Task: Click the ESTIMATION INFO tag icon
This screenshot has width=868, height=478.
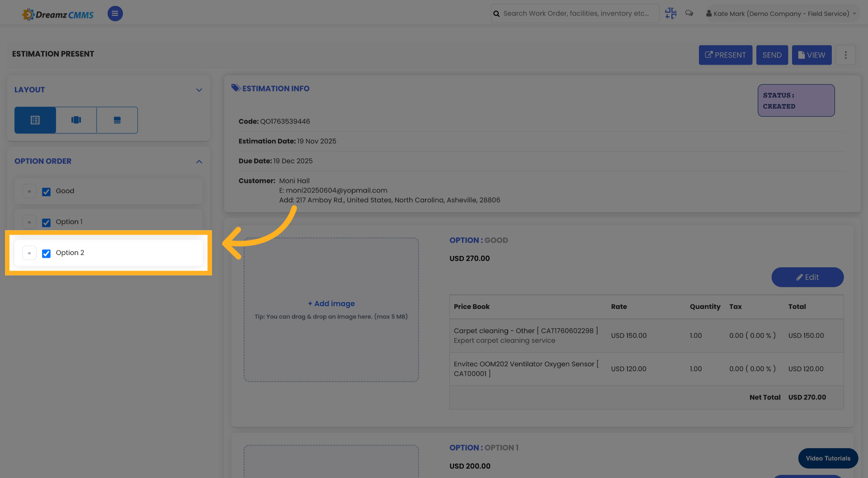Action: 236,88
